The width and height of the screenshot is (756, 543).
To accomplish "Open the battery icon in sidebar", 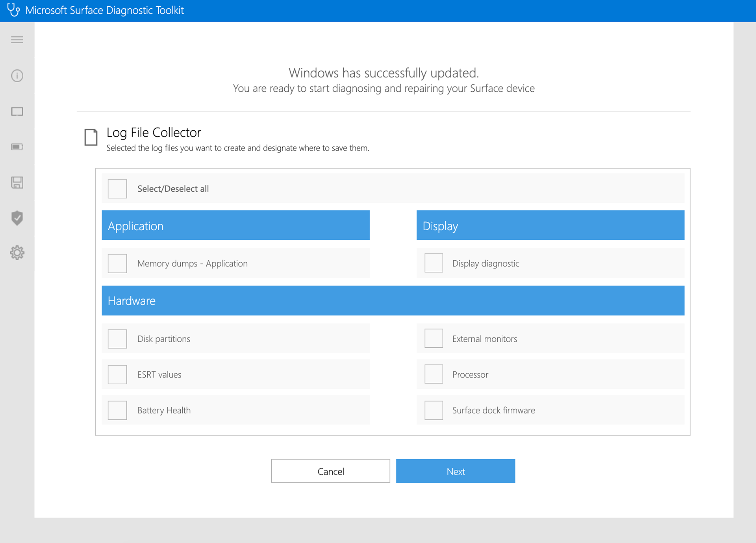I will [17, 147].
